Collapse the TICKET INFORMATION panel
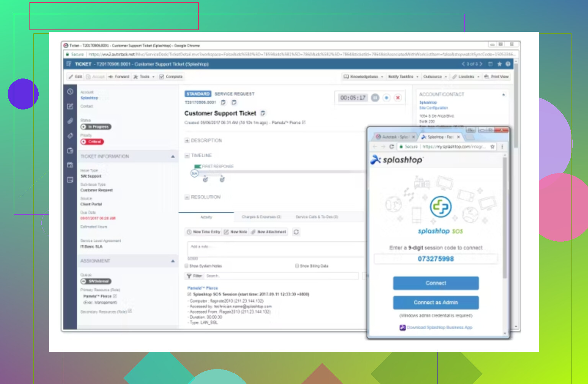 [x=173, y=157]
